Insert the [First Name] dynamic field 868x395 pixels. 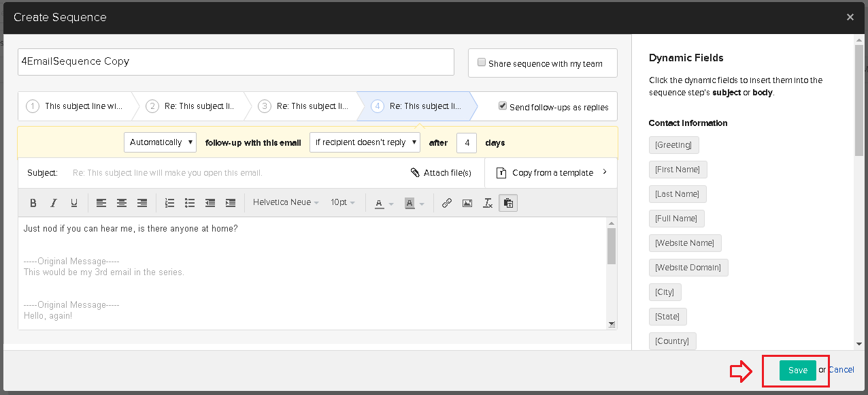[678, 170]
